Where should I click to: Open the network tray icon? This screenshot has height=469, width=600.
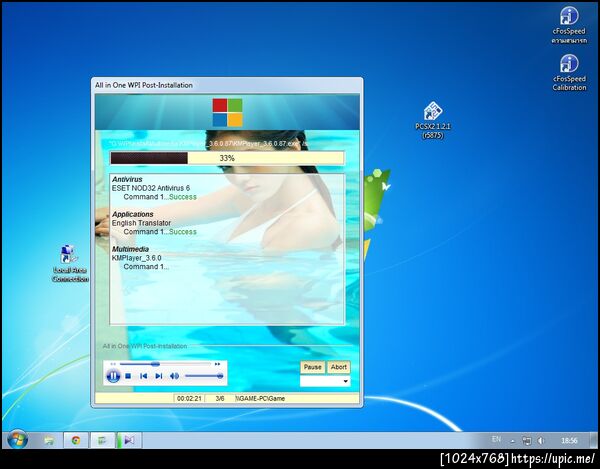coord(527,441)
